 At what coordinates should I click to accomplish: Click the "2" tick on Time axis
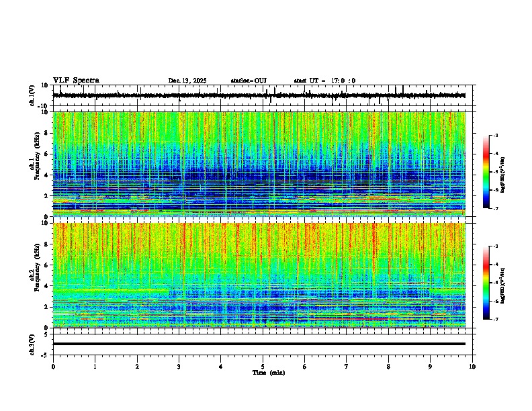[137, 367]
